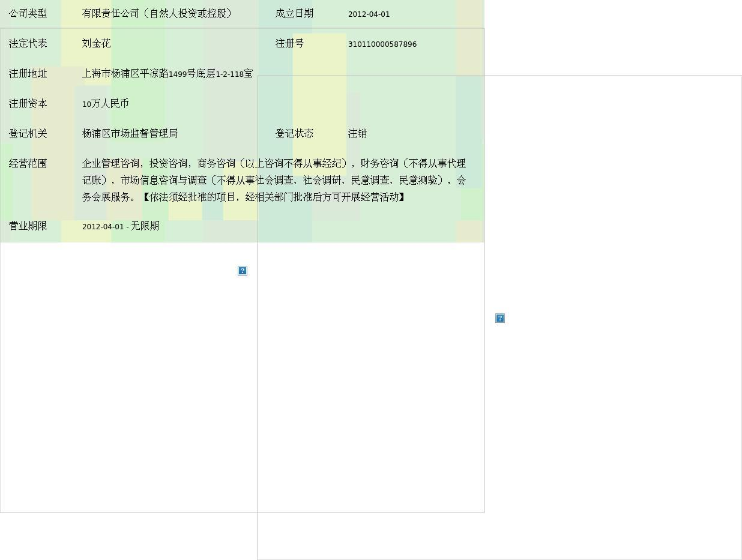Click the 法定代表 label
Viewport: 742px width, 560px height.
pyautogui.click(x=28, y=43)
